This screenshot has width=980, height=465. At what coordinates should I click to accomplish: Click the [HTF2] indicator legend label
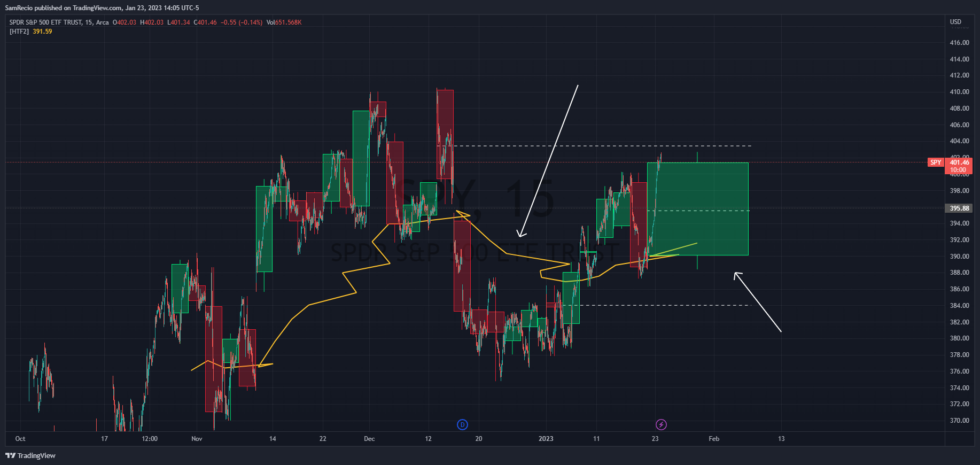[x=19, y=32]
